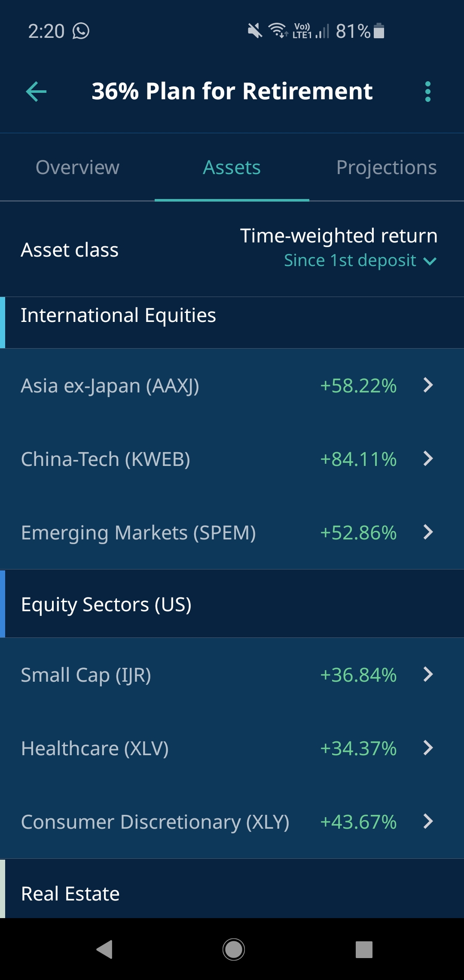Tap the Android recent apps square

[x=364, y=949]
